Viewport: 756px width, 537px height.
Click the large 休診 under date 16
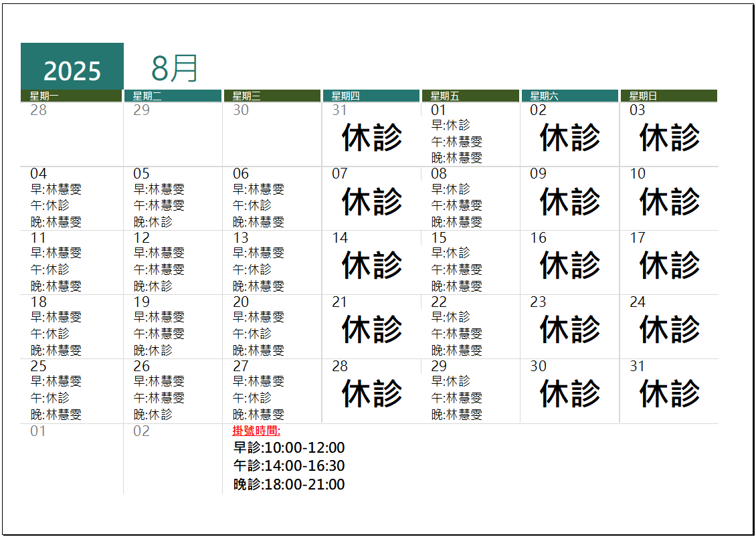(x=570, y=265)
